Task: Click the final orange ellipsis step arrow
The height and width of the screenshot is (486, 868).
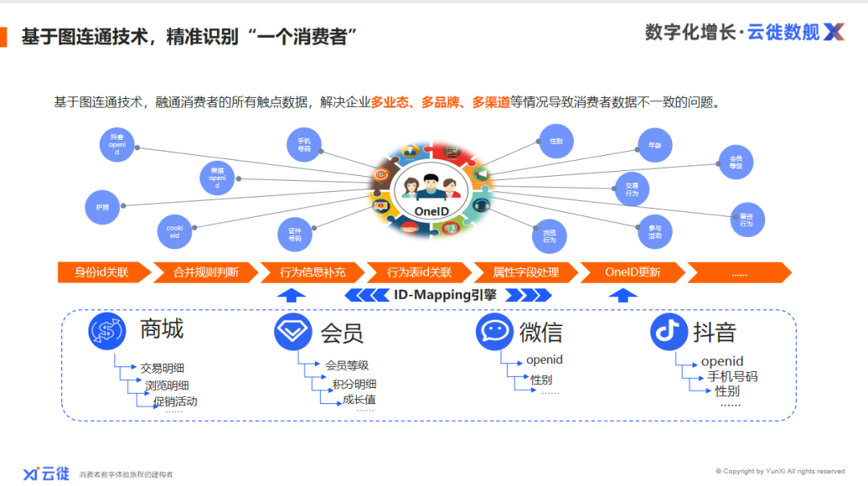Action: pos(740,272)
